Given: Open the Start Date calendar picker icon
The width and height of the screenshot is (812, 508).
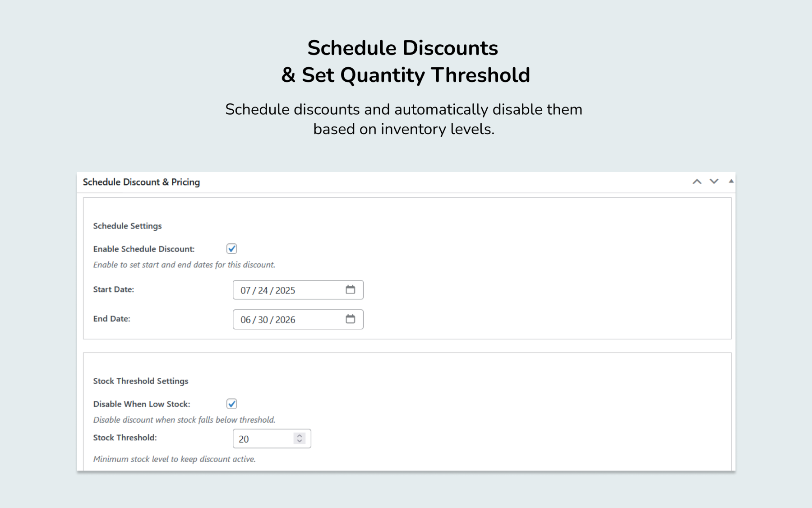Looking at the screenshot, I should (351, 289).
